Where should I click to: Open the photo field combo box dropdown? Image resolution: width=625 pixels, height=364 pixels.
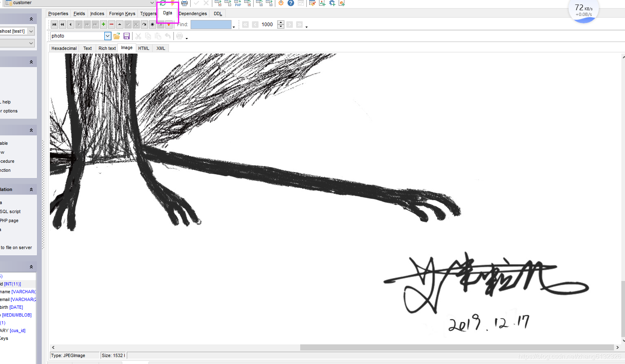pyautogui.click(x=107, y=36)
